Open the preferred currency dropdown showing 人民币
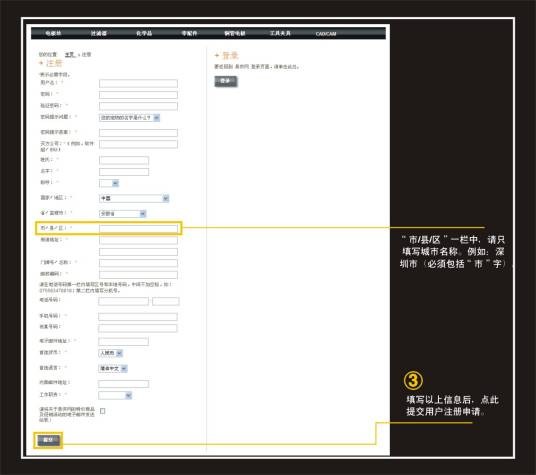The width and height of the screenshot is (536, 475). pos(110,353)
